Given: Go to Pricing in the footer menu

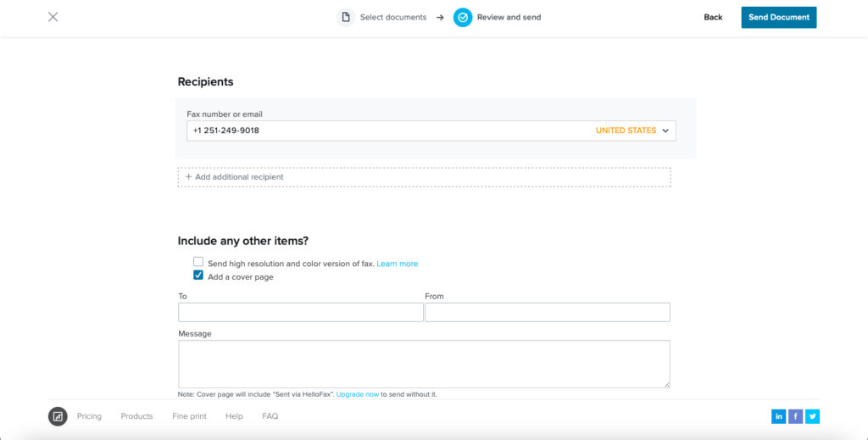Looking at the screenshot, I should tap(89, 416).
